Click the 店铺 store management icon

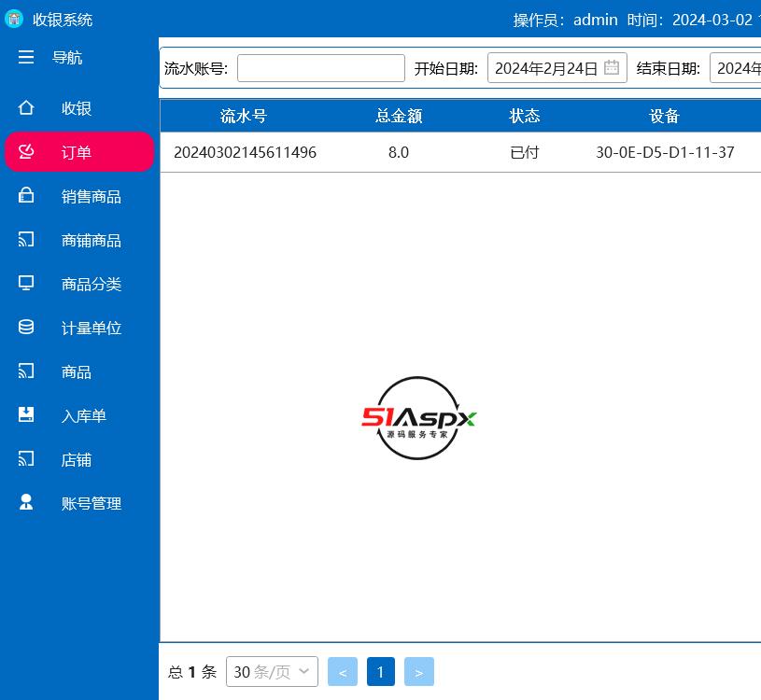[x=26, y=459]
